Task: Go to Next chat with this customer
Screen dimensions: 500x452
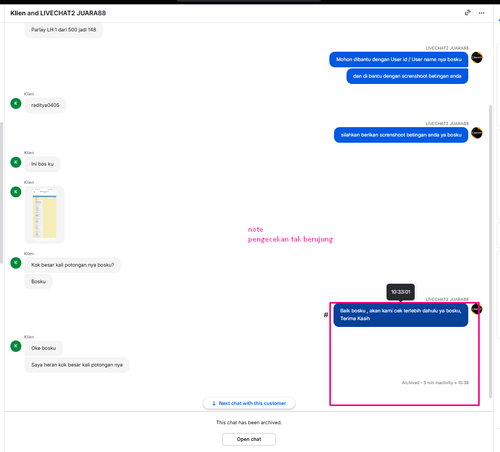Action: click(x=249, y=403)
